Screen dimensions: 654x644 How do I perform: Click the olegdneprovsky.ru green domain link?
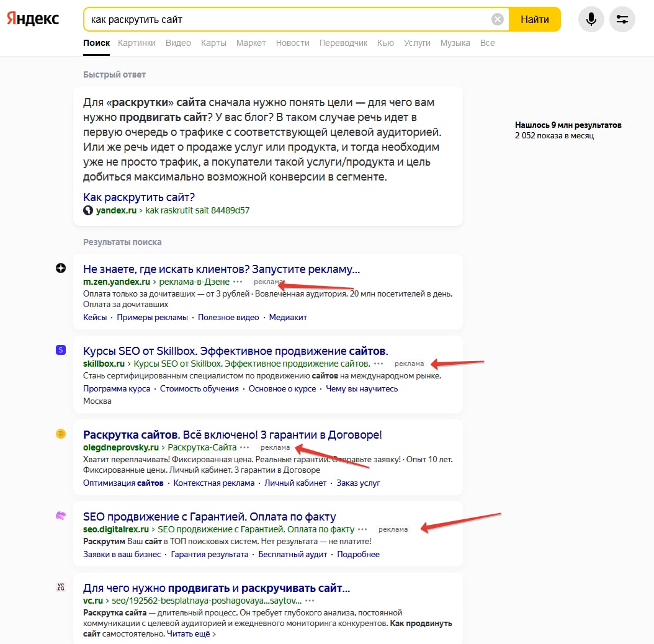pos(121,447)
